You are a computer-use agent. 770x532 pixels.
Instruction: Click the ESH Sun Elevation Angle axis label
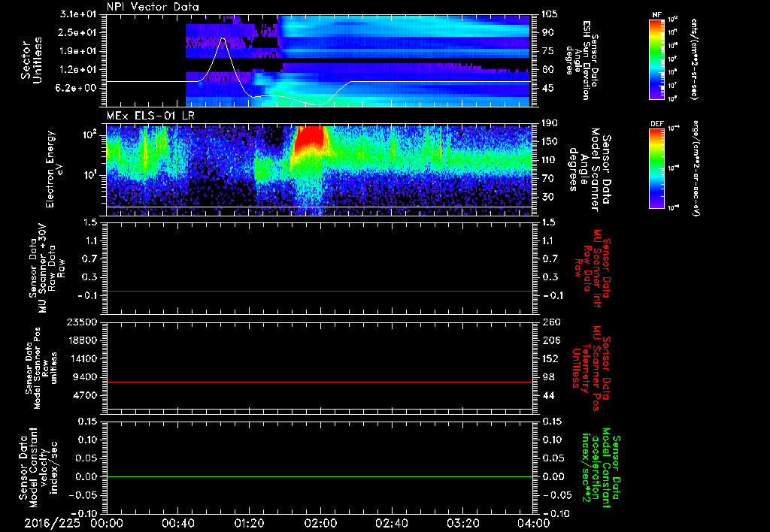tap(583, 60)
